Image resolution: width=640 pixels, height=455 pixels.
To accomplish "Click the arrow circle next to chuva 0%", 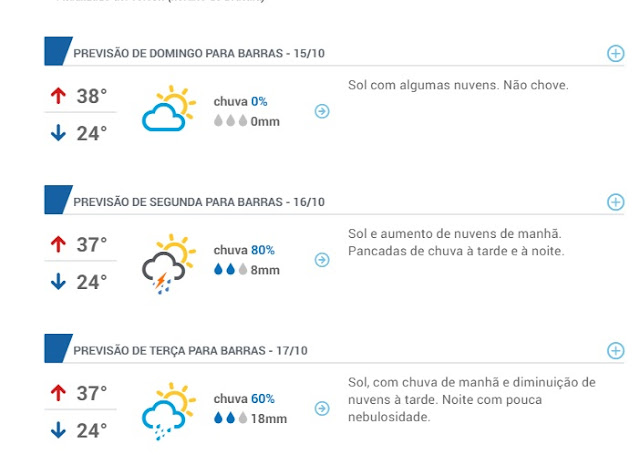I will coord(322,111).
